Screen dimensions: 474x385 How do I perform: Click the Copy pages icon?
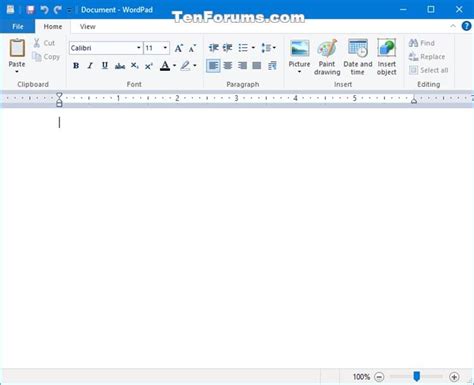click(x=37, y=57)
